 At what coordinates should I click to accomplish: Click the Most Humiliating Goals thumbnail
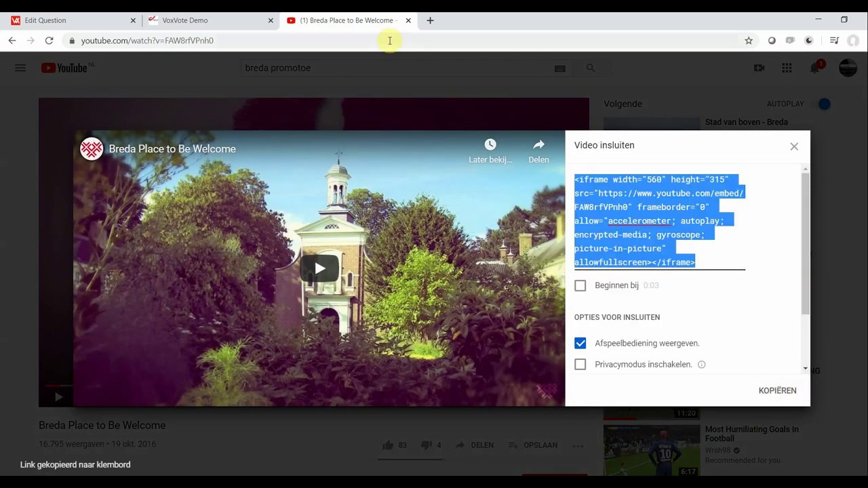point(652,450)
